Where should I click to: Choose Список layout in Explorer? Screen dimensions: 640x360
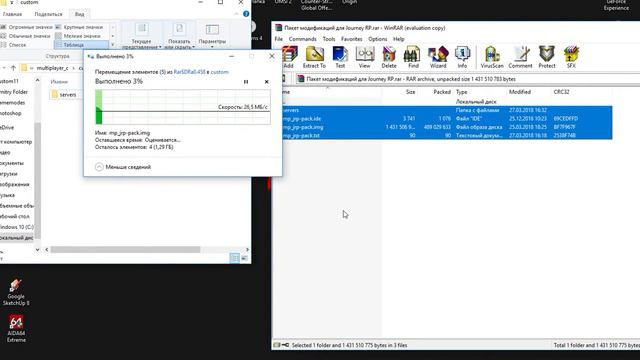point(13,45)
